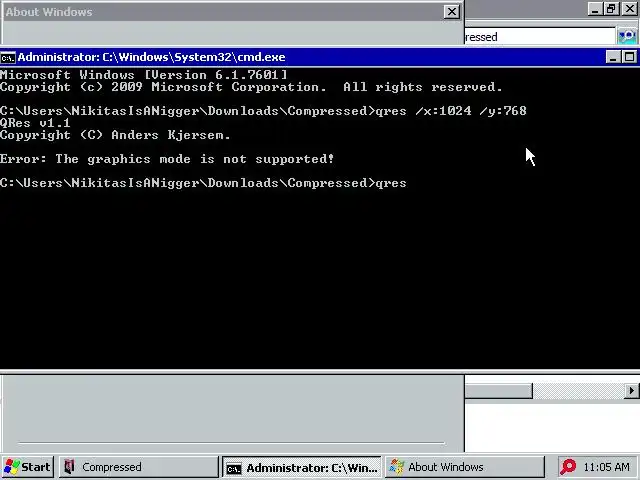Maximize the cmd.exe window
This screenshot has height=480, width=640.
(629, 57)
